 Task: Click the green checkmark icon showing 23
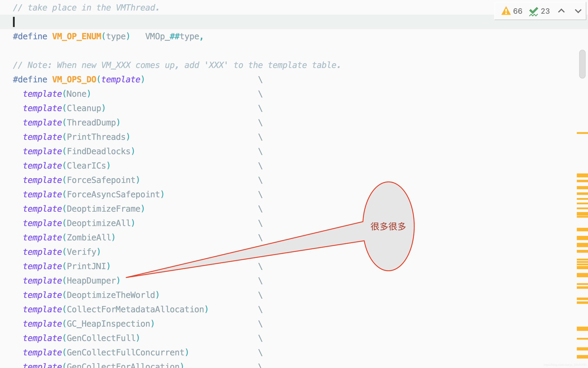(x=533, y=11)
